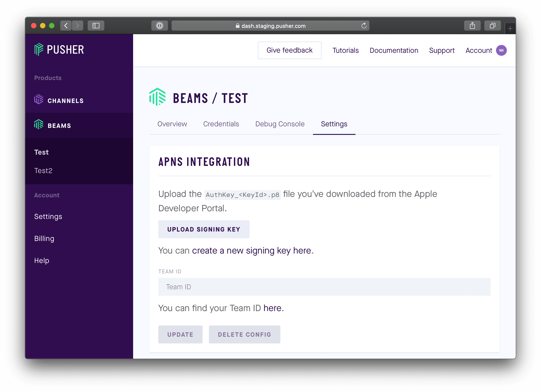Follow the Team ID 'here' link

click(x=272, y=308)
